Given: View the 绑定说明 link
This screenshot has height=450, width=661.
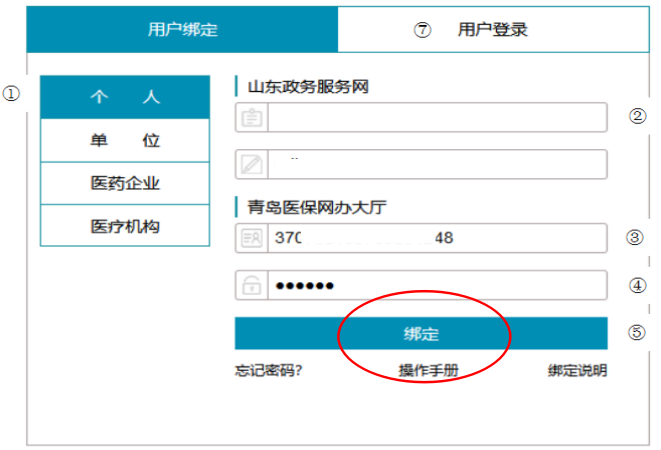Looking at the screenshot, I should (x=576, y=371).
